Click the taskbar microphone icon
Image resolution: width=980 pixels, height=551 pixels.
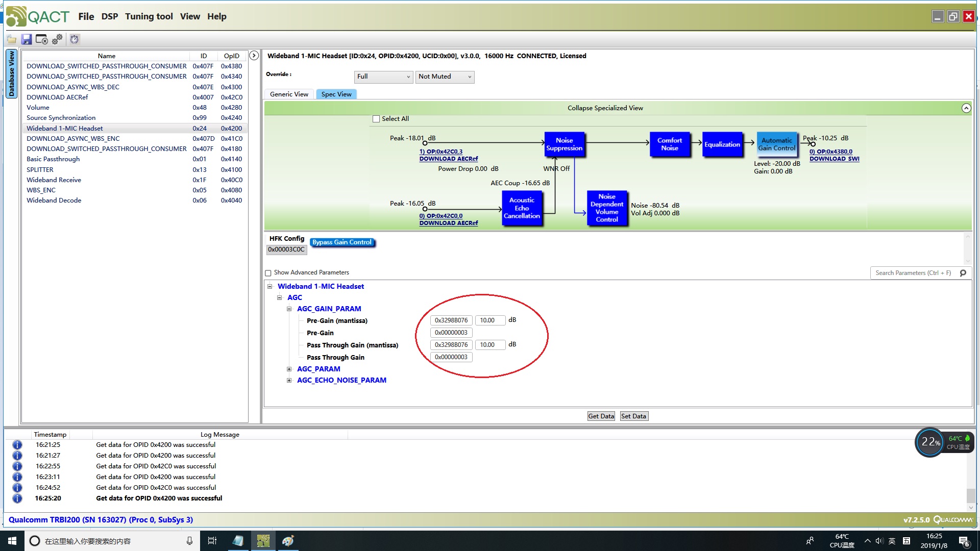189,541
